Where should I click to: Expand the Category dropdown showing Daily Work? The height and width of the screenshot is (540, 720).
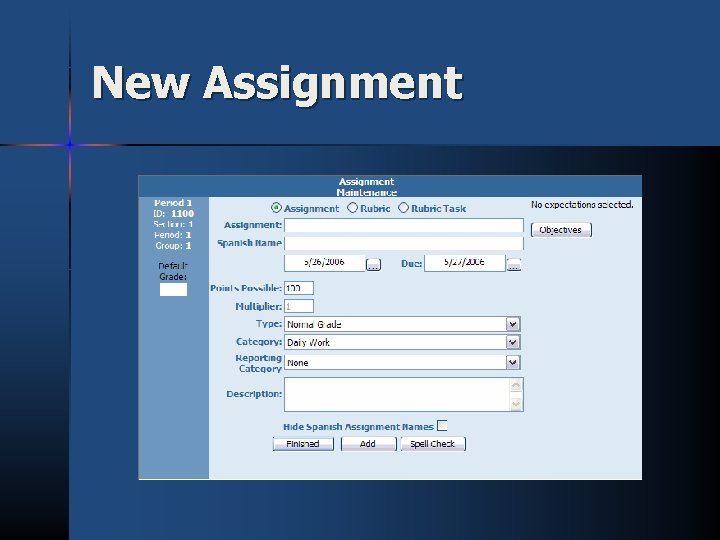point(402,342)
